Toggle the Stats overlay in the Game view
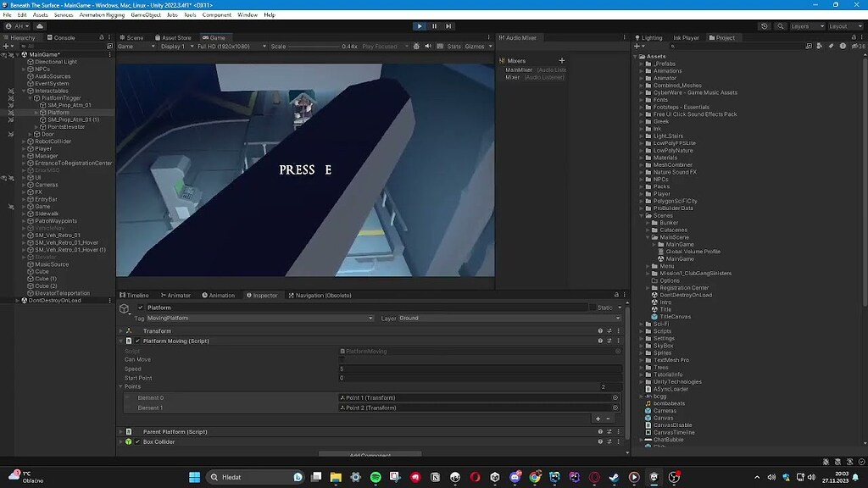868x488 pixels. click(x=454, y=46)
